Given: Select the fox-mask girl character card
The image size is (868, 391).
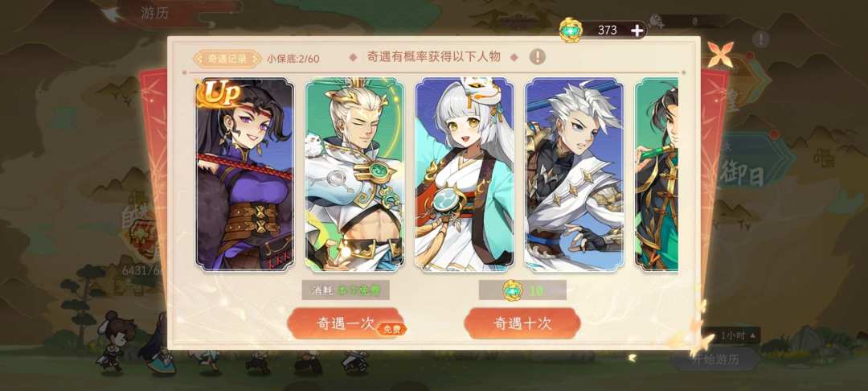Looking at the screenshot, I should (x=465, y=175).
